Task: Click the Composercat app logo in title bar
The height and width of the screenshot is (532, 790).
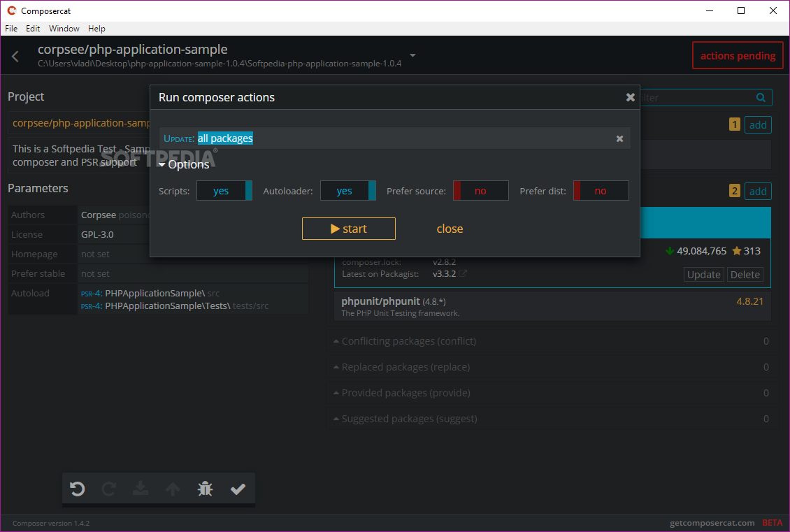Action: pos(12,10)
